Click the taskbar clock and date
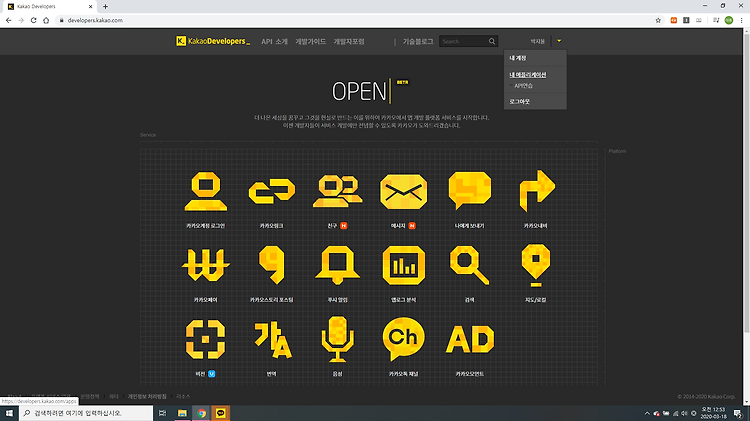Viewport: 750px width, 421px height. [713, 413]
